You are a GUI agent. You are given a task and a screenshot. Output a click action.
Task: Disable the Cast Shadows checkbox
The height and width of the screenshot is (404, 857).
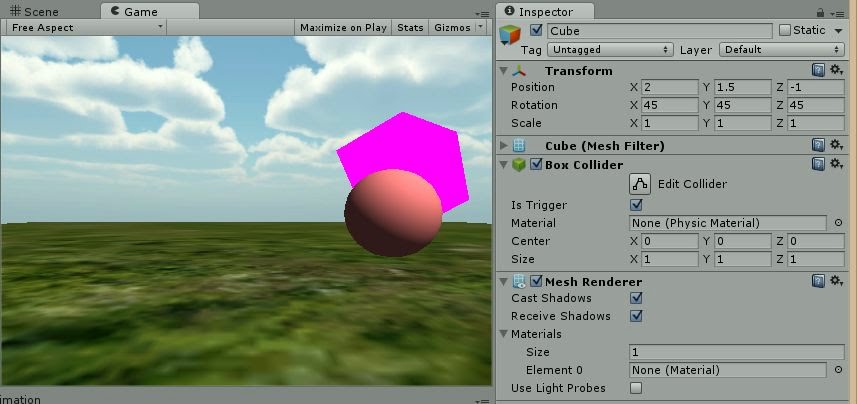(636, 298)
